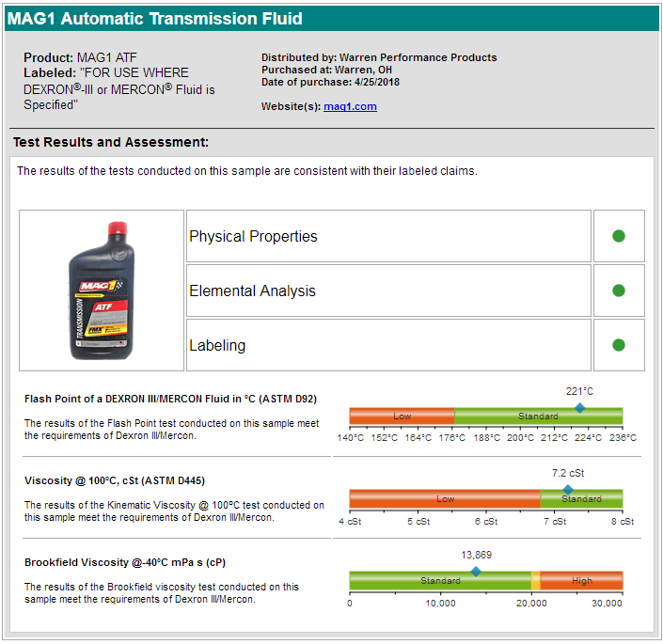
Task: Click the 30,000 axis label
Action: [607, 604]
